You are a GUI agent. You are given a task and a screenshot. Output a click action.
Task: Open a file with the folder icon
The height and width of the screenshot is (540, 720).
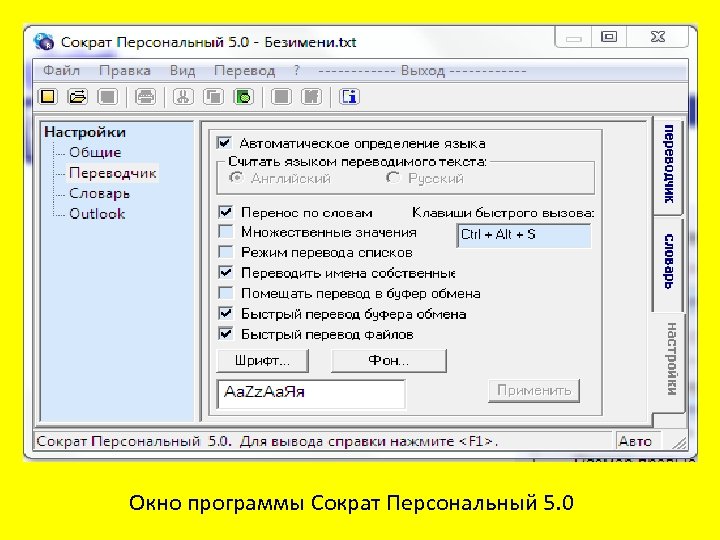pyautogui.click(x=78, y=97)
